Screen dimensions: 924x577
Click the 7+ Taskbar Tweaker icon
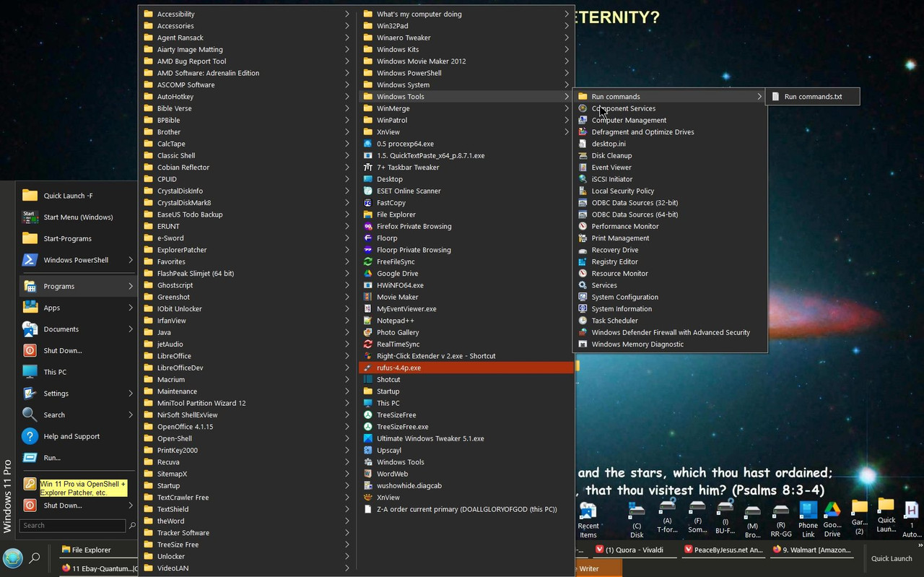point(368,167)
